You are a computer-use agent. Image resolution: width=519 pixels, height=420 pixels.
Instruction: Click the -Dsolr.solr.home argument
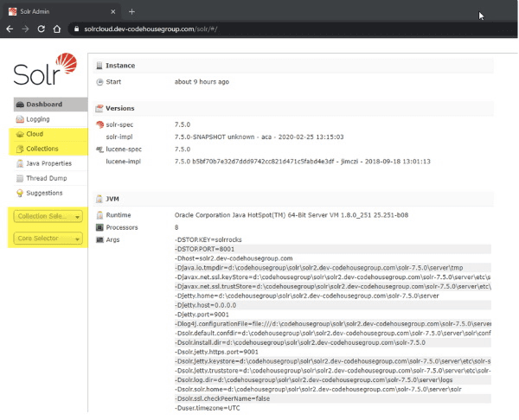click(317, 389)
